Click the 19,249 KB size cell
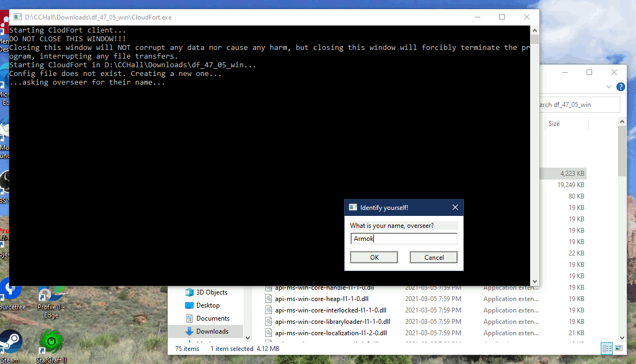Screen dimensions: 636x364 point(571,185)
